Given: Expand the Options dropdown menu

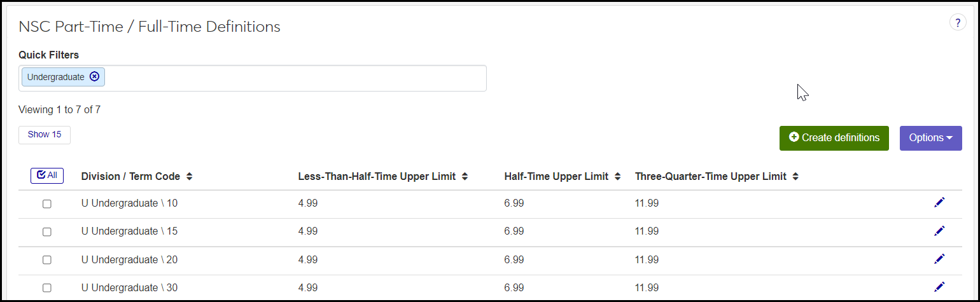Looking at the screenshot, I should pos(930,138).
